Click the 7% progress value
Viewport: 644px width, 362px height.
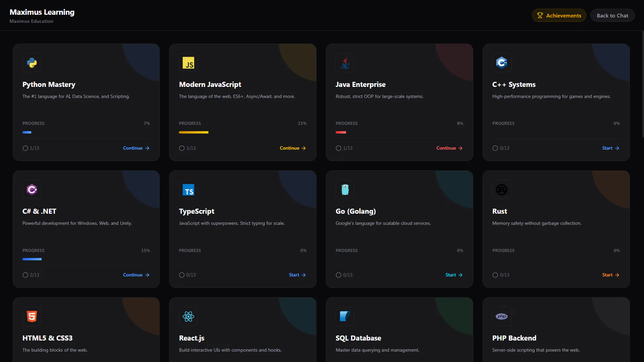coord(147,123)
